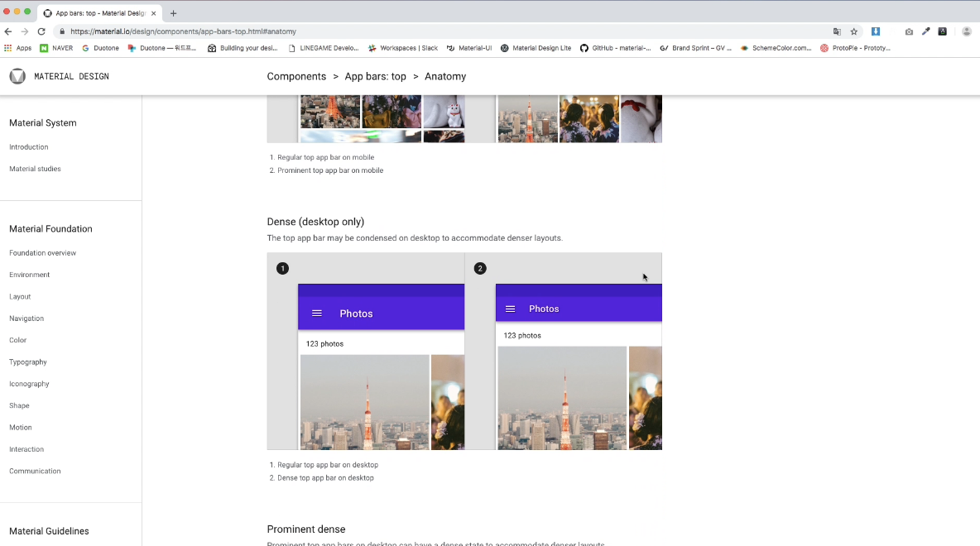
Task: Click hamburger menu in dense desktop app bar
Action: 510,309
